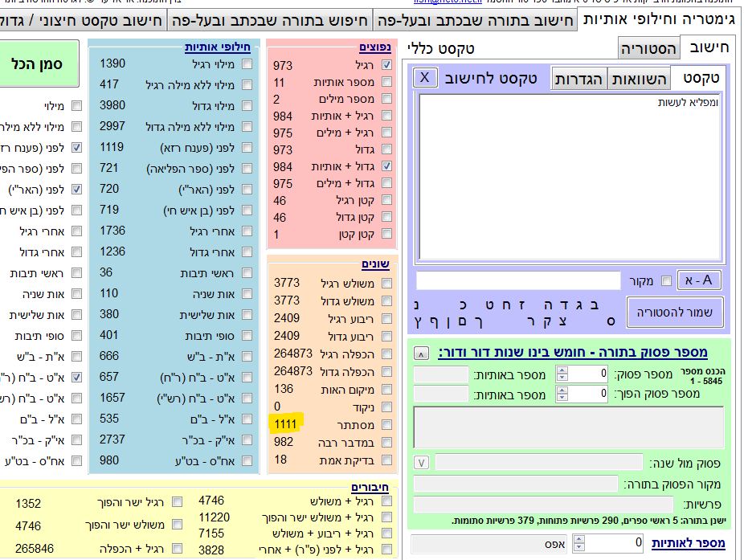The height and width of the screenshot is (560, 744).
Task: Click the up arrow of the מספר פסוק spinner
Action: coord(562,370)
